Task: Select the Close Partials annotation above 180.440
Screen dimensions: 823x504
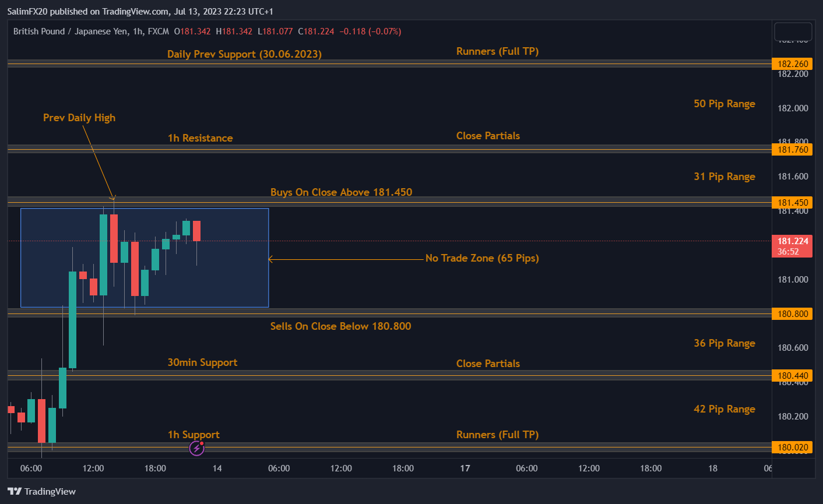Action: coord(488,363)
